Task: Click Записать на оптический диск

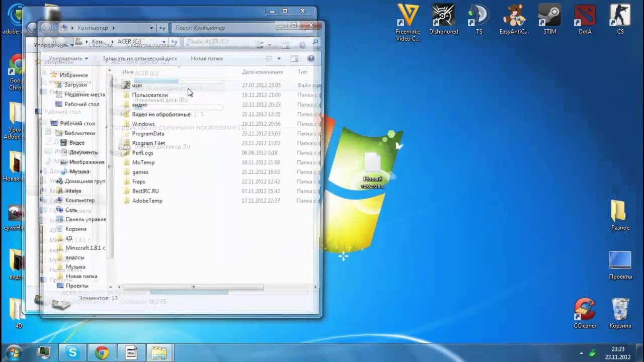Action: [x=139, y=59]
